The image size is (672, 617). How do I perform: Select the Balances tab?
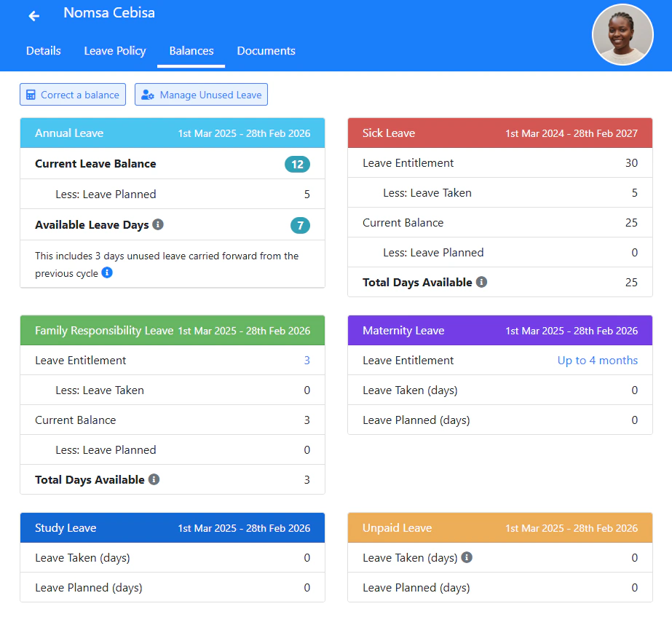[x=191, y=51]
